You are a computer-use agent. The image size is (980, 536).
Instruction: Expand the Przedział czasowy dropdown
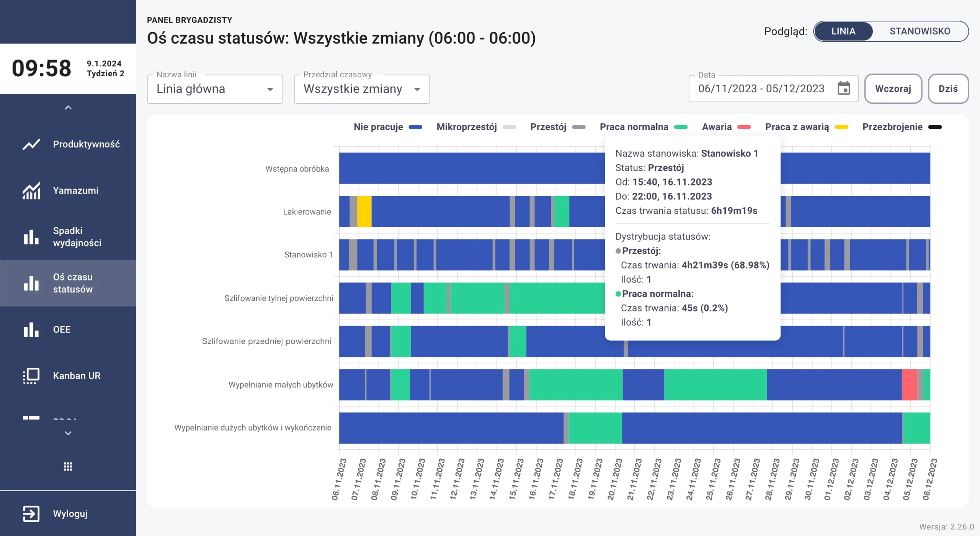(x=361, y=89)
